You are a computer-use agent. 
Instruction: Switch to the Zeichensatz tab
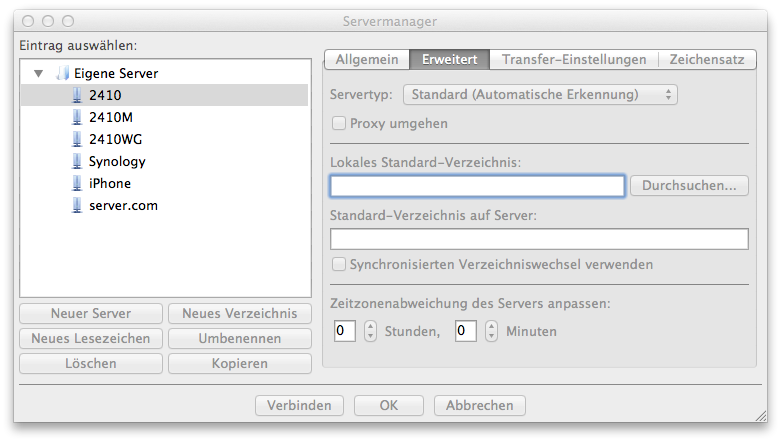coord(706,59)
